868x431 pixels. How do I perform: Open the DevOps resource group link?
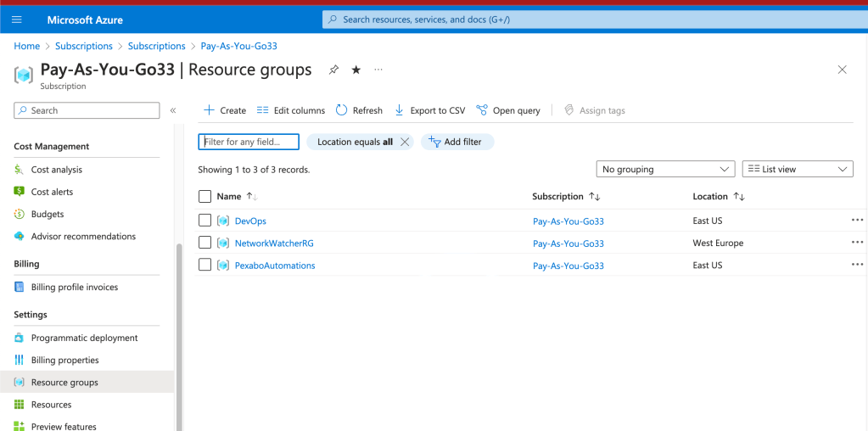[x=250, y=221]
